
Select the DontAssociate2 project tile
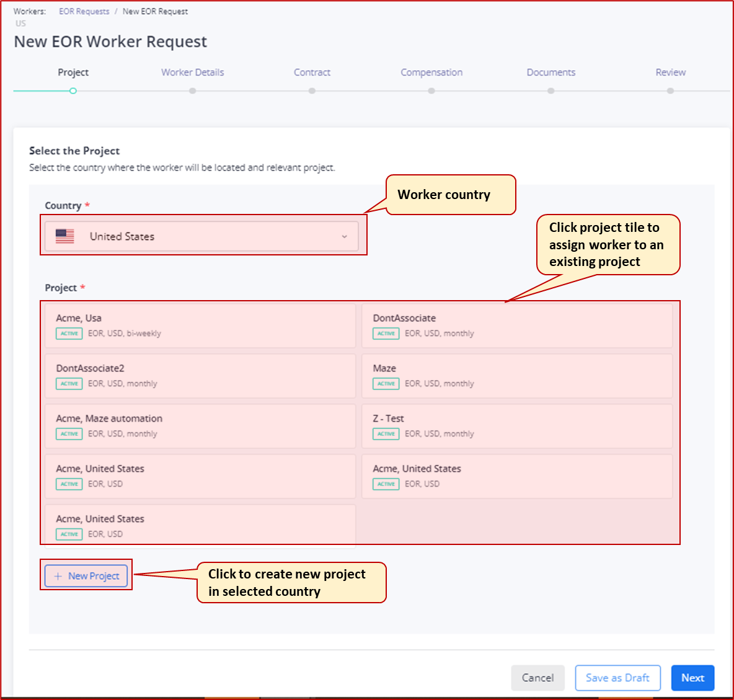200,375
